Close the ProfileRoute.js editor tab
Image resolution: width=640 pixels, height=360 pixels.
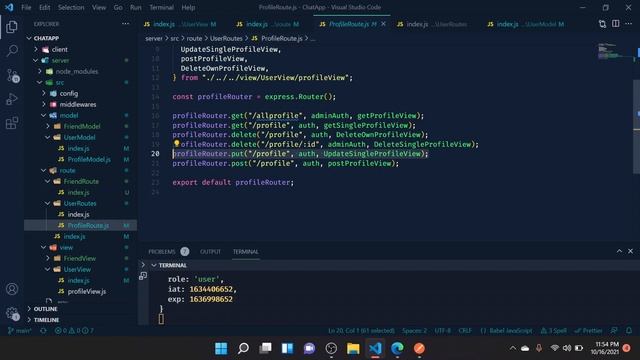coord(383,24)
